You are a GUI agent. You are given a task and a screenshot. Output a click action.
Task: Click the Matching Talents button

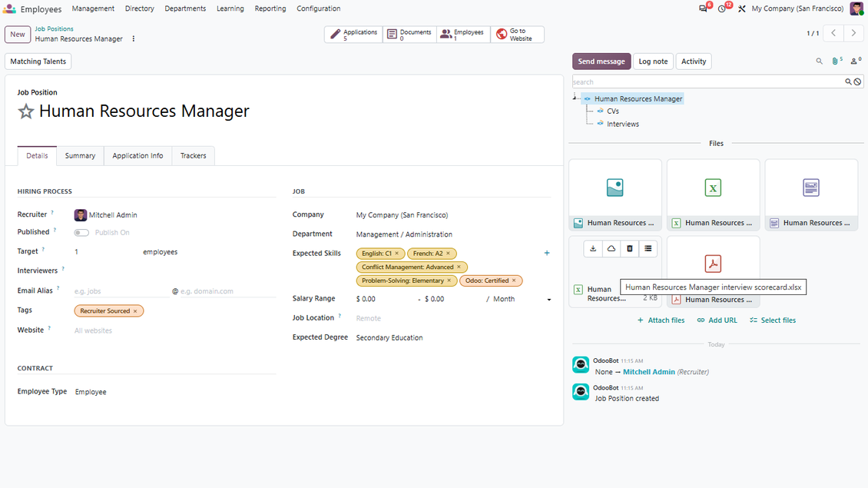pos(38,61)
